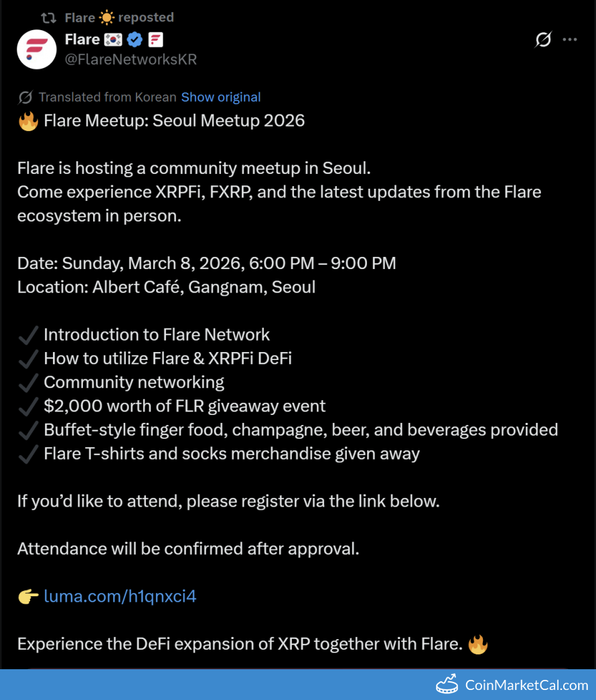596x700 pixels.
Task: Click the Grok icon beside the options menu
Action: point(543,39)
